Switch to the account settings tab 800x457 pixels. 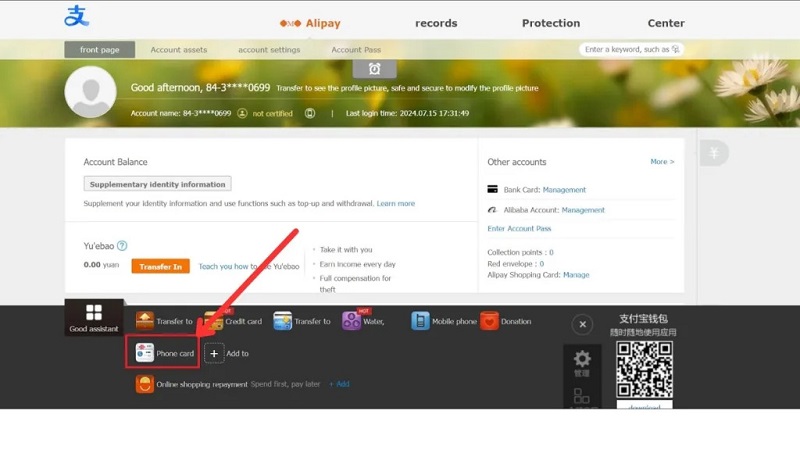point(269,49)
